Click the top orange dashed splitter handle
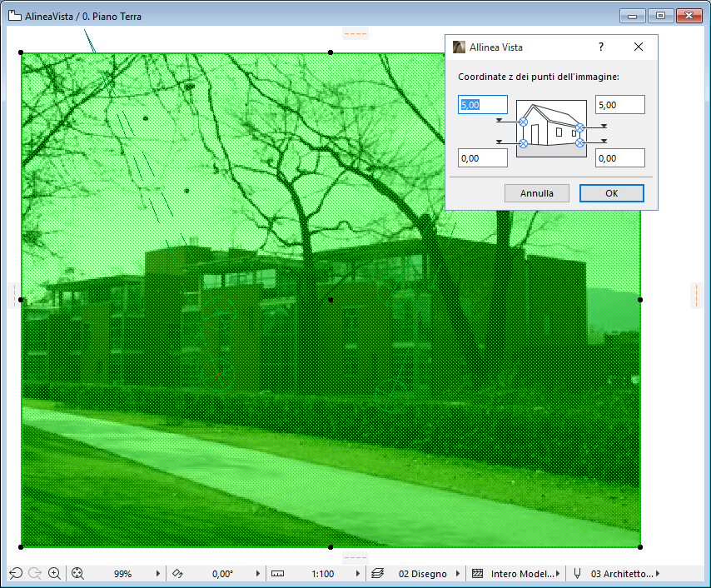The image size is (711, 588). tap(355, 33)
